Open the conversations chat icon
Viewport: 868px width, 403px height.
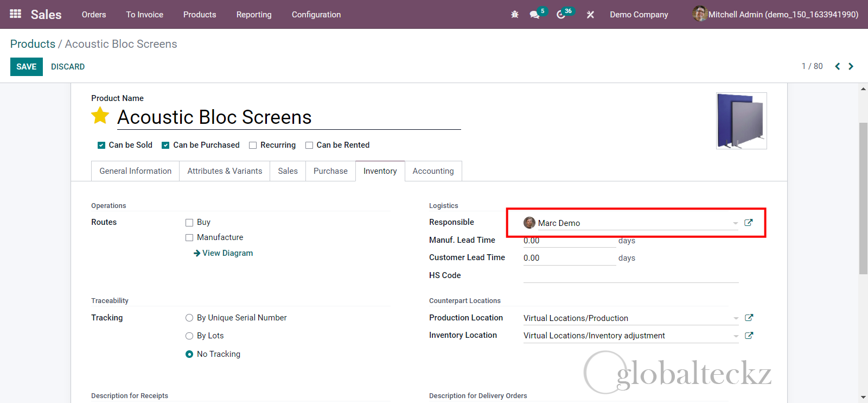pyautogui.click(x=535, y=15)
